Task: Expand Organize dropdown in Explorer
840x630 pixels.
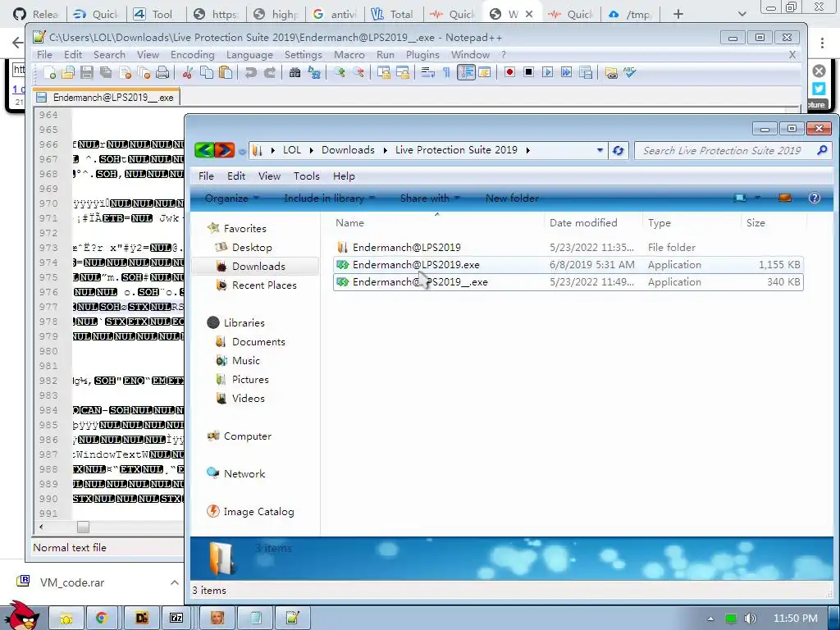Action: pos(231,199)
